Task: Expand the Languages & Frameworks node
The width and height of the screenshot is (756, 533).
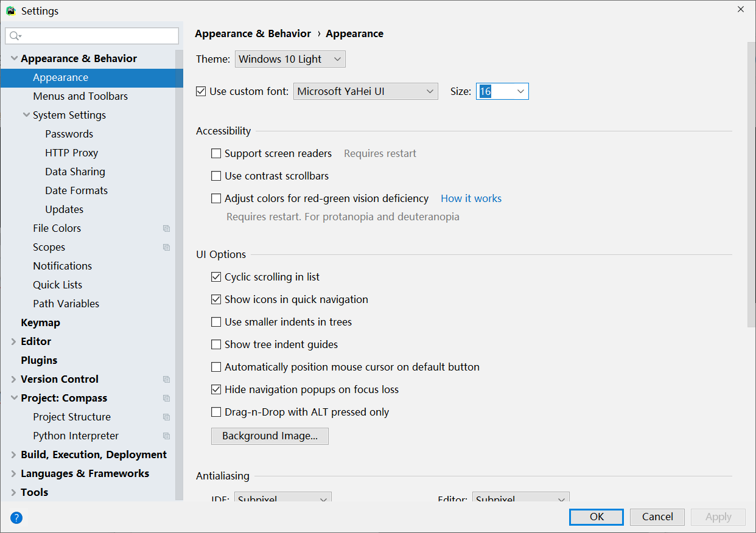Action: 14,474
